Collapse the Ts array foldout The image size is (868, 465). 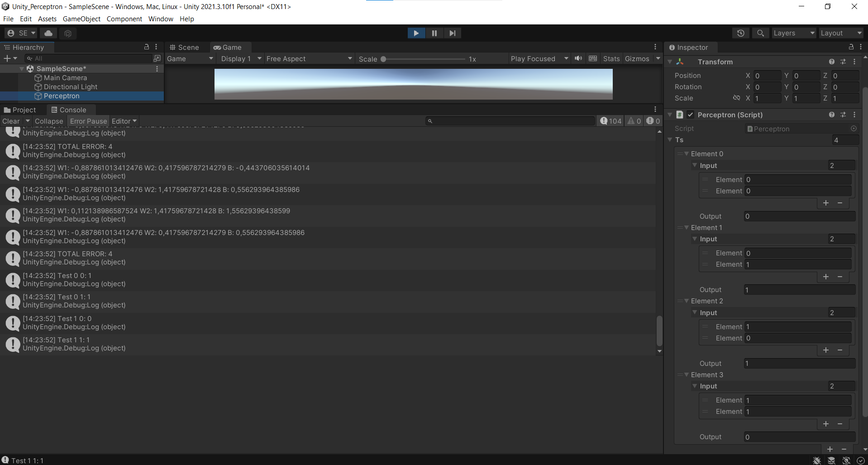[670, 140]
